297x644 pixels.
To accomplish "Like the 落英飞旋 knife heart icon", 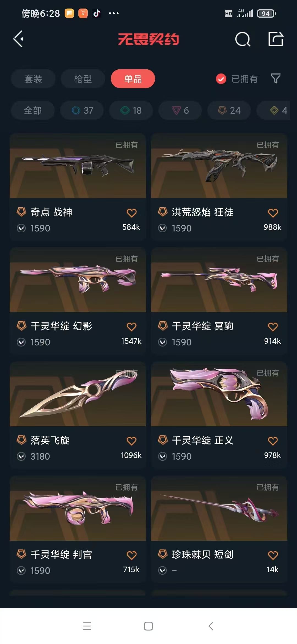I will 131,441.
